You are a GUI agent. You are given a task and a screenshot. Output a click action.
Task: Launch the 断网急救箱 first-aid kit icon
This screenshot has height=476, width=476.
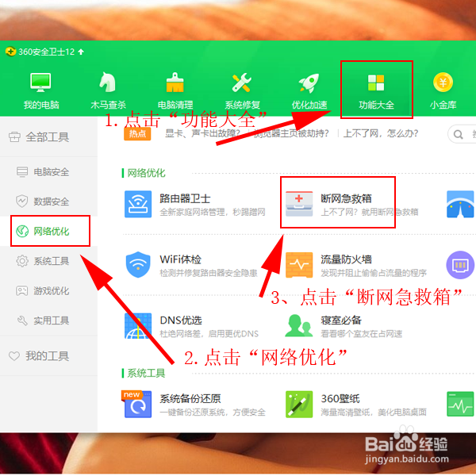tap(299, 204)
